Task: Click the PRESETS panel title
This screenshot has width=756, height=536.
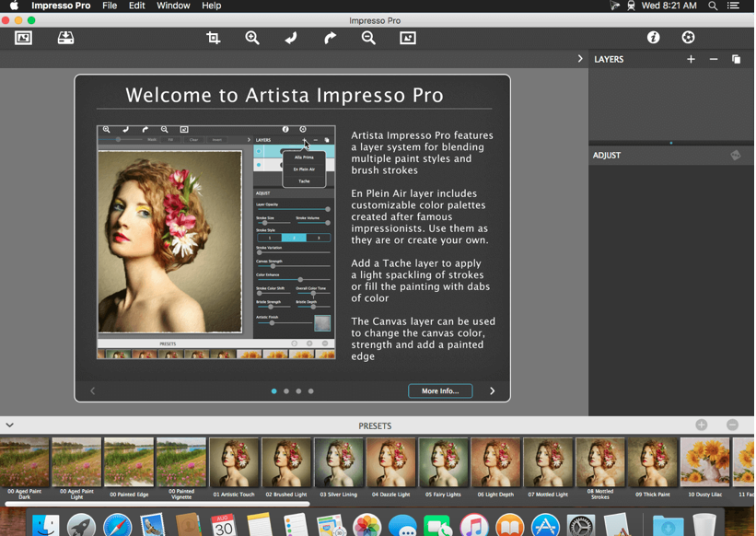Action: [375, 425]
